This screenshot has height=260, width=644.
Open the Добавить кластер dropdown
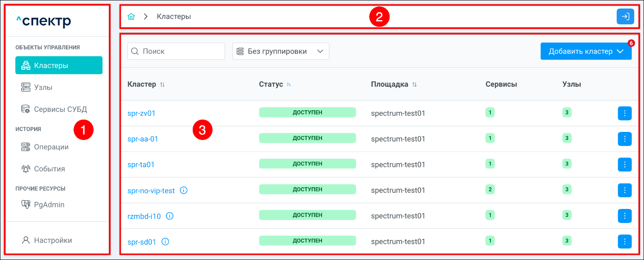pos(586,51)
